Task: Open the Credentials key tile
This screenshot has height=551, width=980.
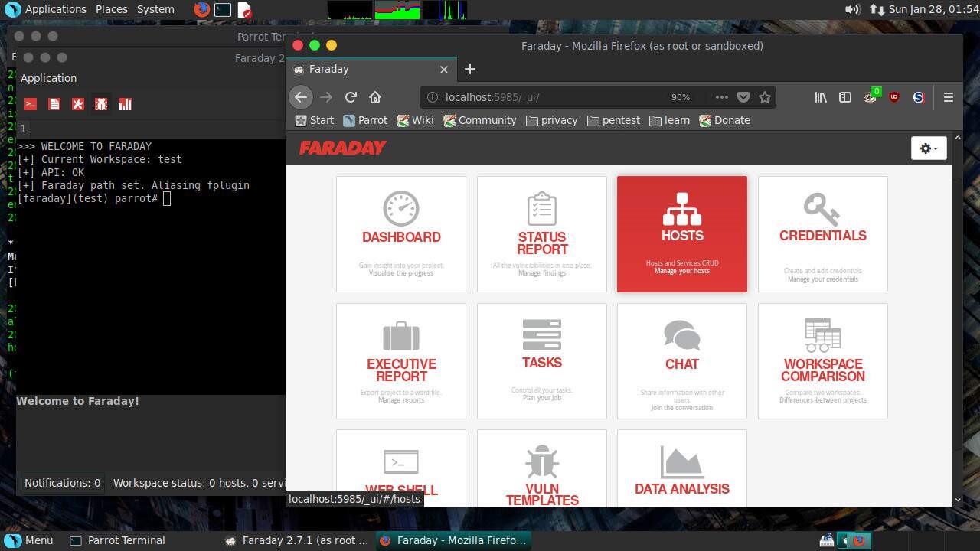Action: pos(822,208)
